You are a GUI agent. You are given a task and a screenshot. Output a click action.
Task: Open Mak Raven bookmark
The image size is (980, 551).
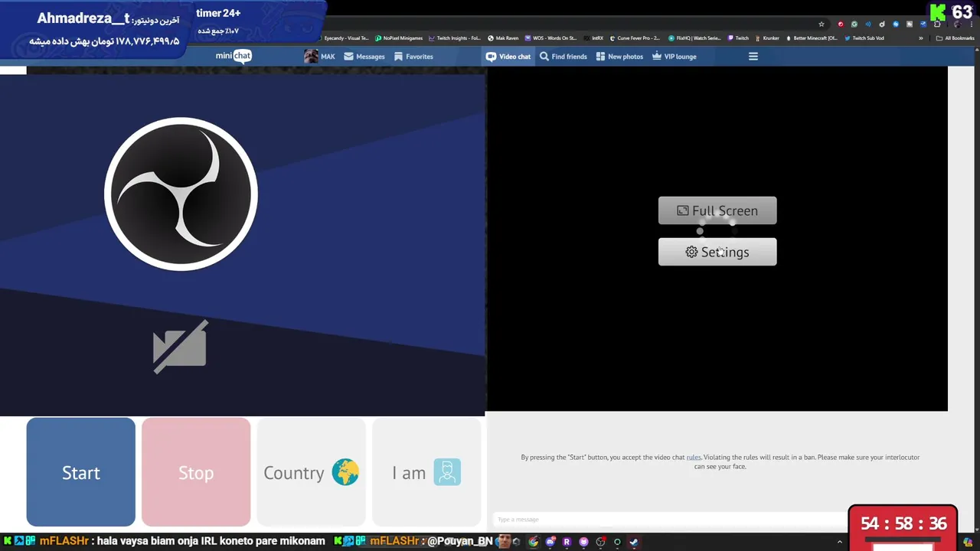point(503,38)
